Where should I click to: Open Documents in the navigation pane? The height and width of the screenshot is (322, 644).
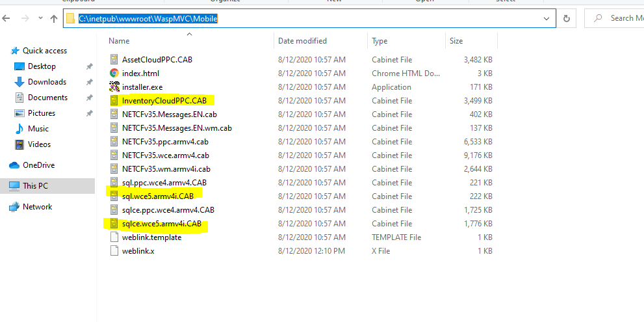click(47, 98)
